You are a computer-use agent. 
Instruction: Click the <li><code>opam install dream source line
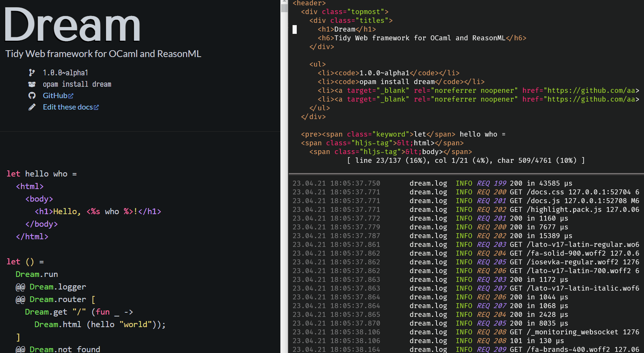[401, 82]
